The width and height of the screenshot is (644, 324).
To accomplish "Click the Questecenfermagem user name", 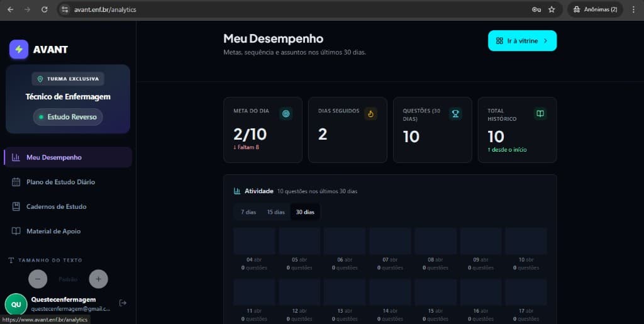I will pyautogui.click(x=64, y=299).
